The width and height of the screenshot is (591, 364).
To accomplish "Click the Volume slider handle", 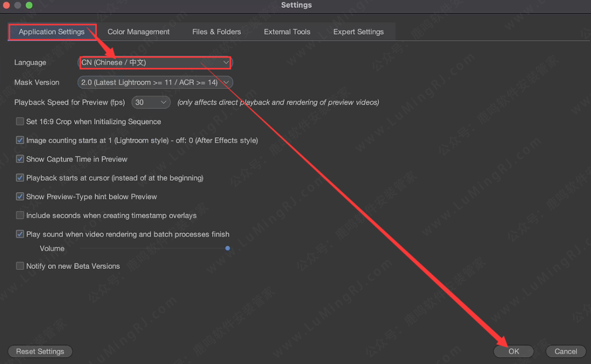I will [228, 249].
